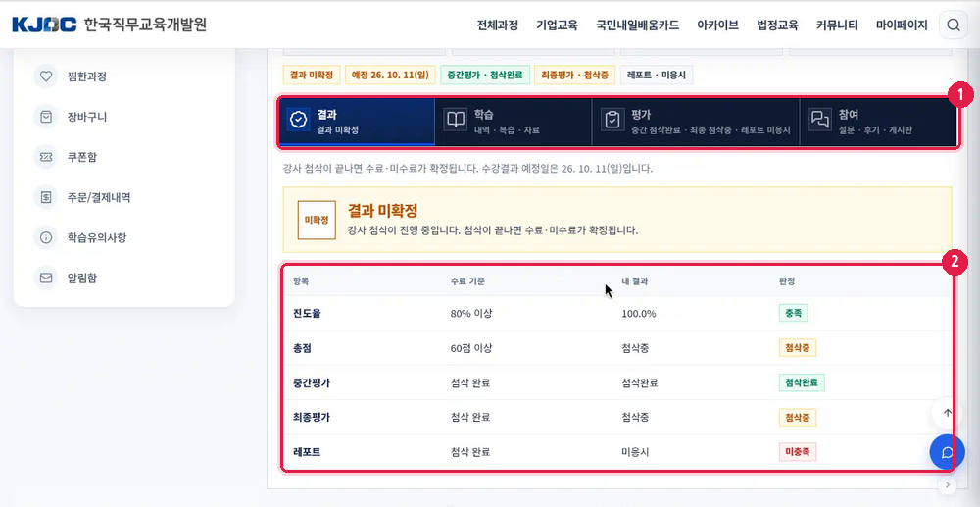Open 마이페이지 menu
Viewport: 980px width, 507px height.
[x=902, y=25]
